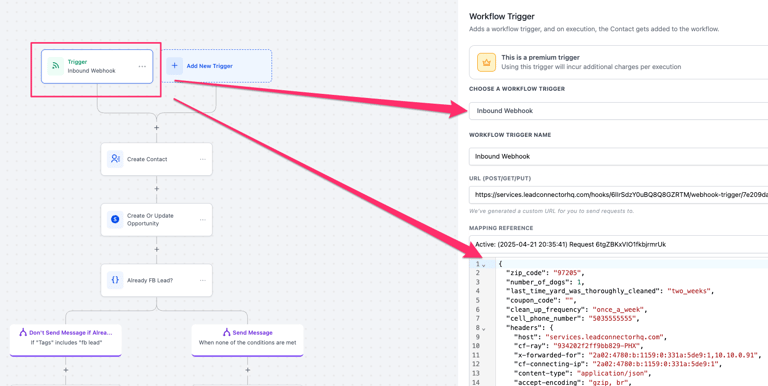Add a step below Create Contact with the plus
768x386 pixels.
(x=157, y=189)
